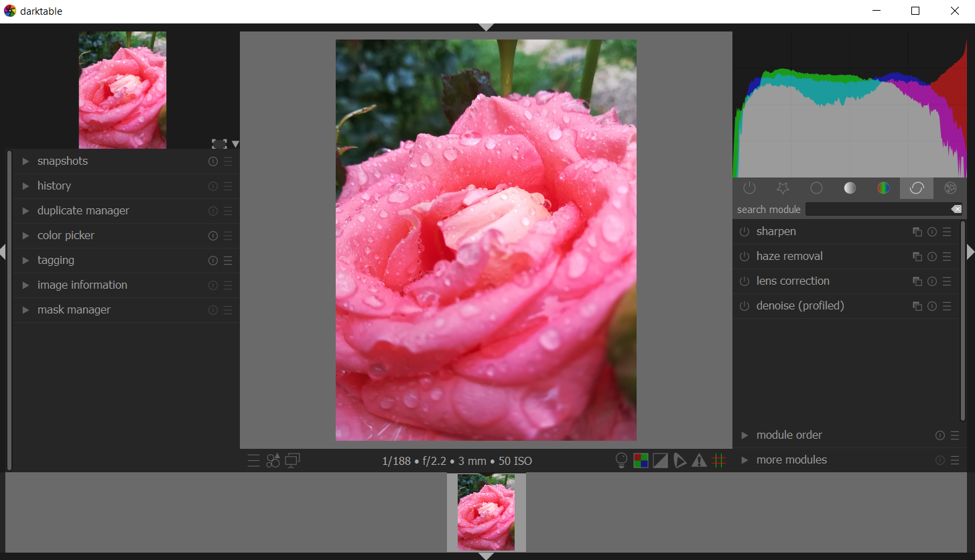The height and width of the screenshot is (560, 975).
Task: Open the quick presets menu icon
Action: (253, 461)
